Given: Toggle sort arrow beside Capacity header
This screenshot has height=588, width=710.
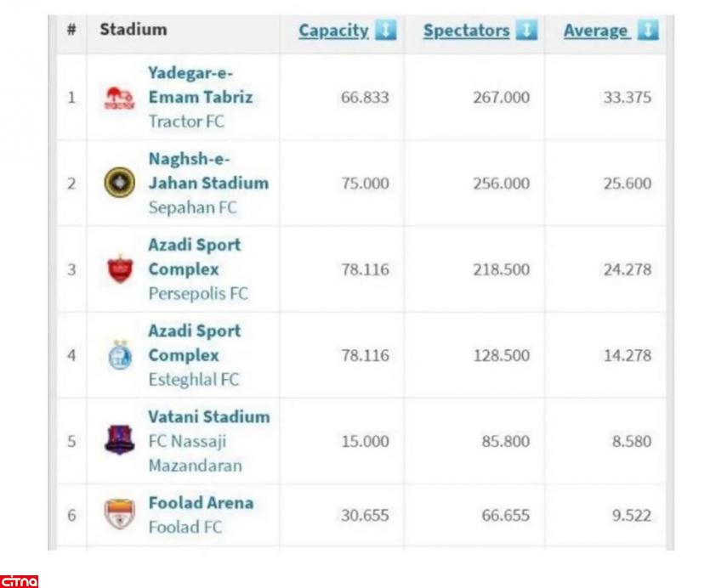Looking at the screenshot, I should click(x=385, y=31).
